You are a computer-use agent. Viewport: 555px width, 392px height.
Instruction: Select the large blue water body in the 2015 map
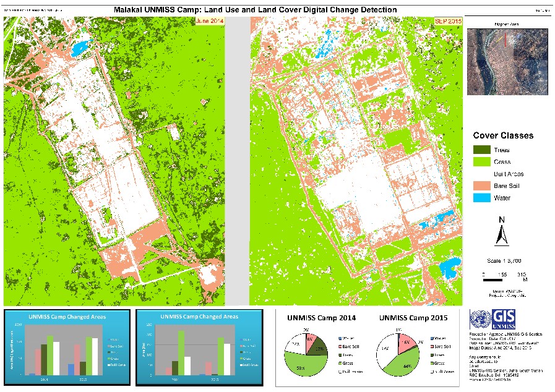[451, 270]
